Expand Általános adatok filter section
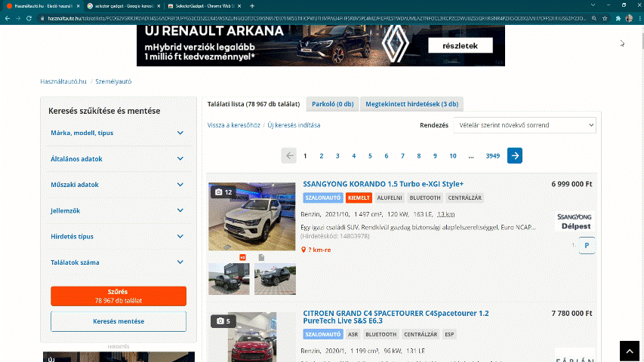The image size is (644, 362). coord(118,159)
